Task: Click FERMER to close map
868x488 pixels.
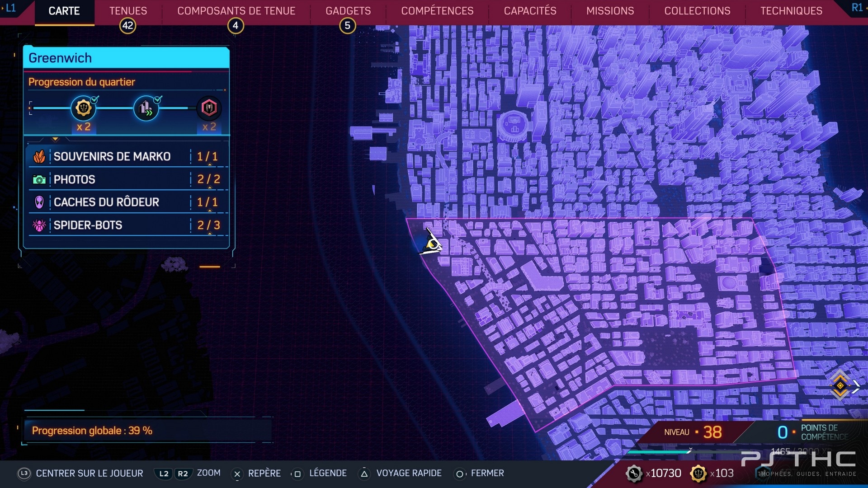Action: pyautogui.click(x=487, y=473)
